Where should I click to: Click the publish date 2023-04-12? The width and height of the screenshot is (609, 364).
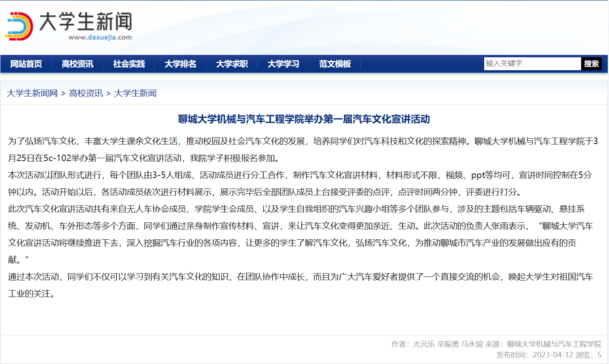point(553,355)
